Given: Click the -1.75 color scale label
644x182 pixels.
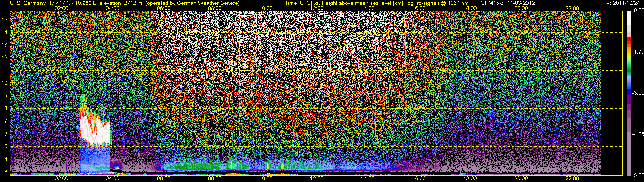Looking at the screenshot, I should point(638,52).
